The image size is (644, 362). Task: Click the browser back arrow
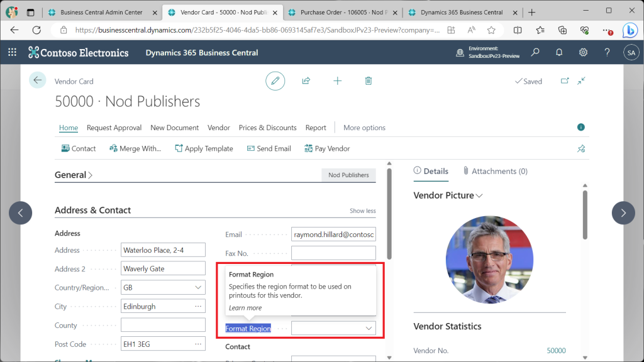point(14,30)
